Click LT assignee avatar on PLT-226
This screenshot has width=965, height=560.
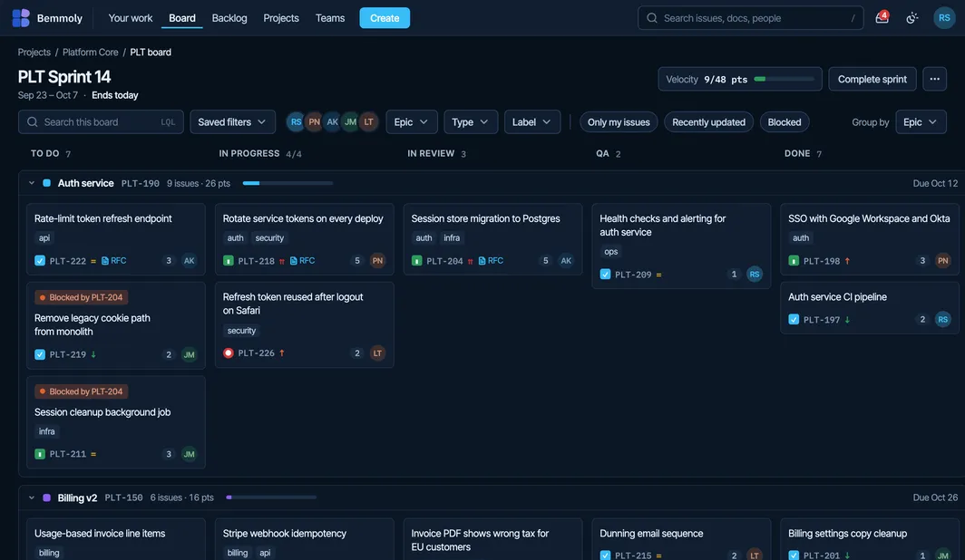tap(377, 352)
